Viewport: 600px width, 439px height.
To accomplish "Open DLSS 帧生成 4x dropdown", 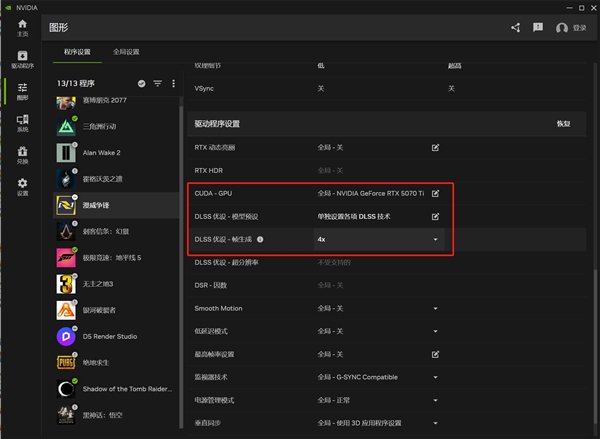I will point(435,240).
